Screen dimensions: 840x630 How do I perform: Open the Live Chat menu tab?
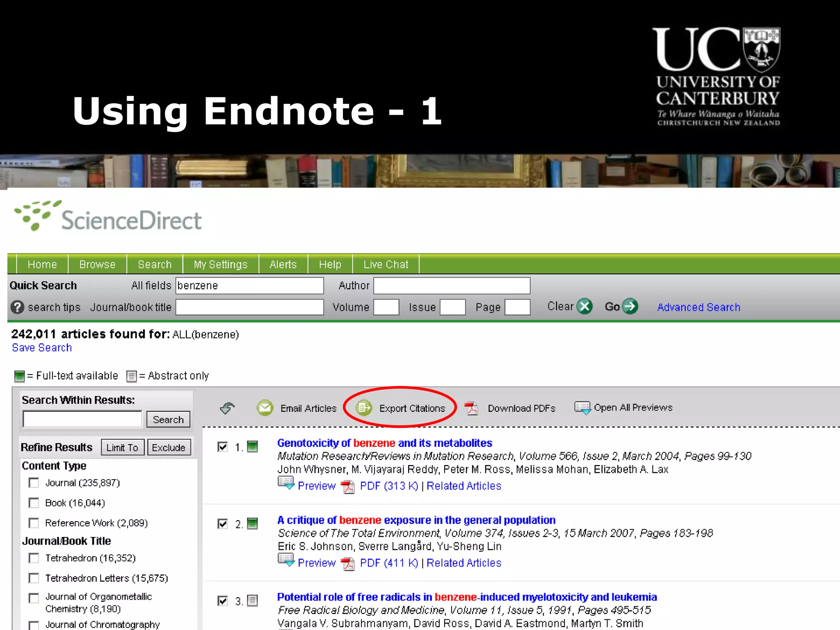[x=386, y=265]
